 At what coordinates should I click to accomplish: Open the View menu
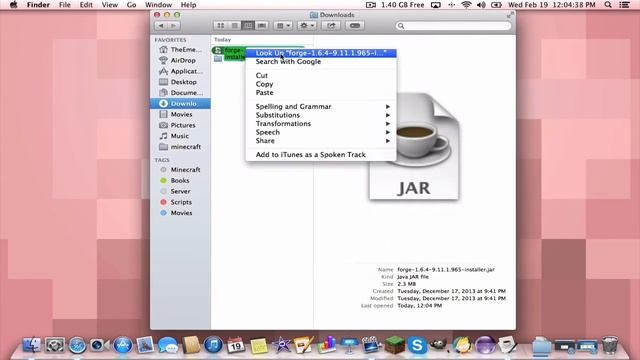point(109,5)
